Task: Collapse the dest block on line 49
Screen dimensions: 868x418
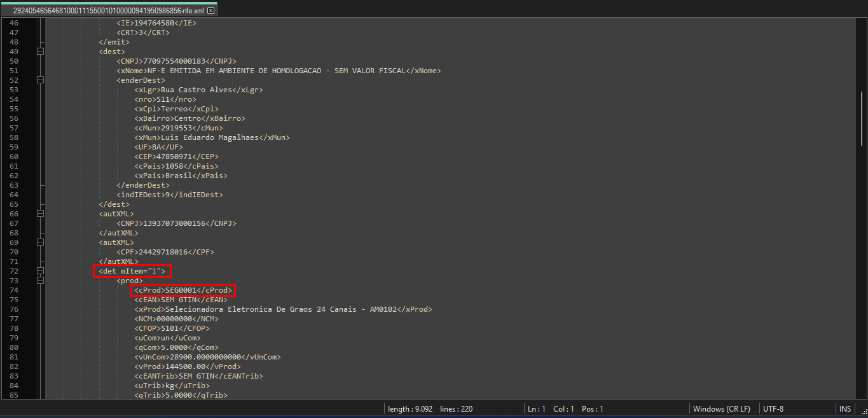Action: point(41,52)
